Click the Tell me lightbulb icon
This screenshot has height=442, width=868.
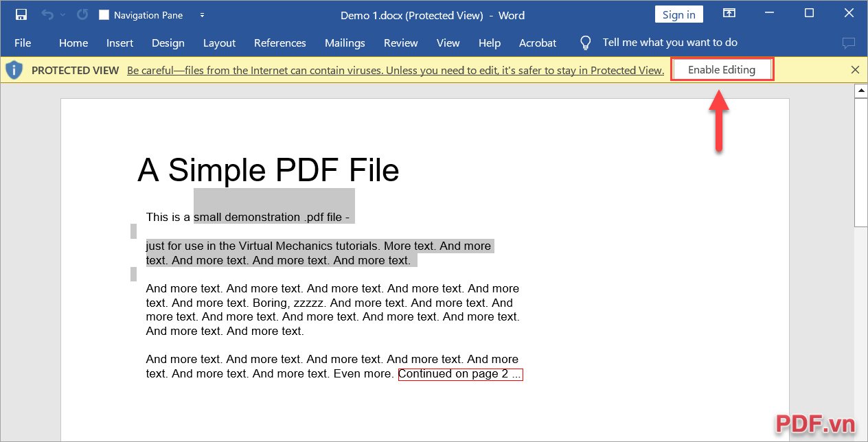coord(586,43)
